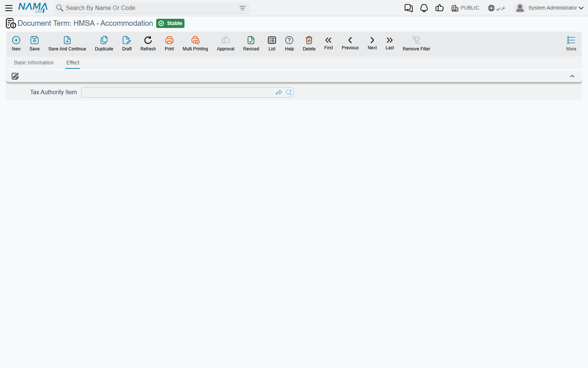The image size is (588, 368).
Task: Go to First record
Action: click(x=329, y=43)
